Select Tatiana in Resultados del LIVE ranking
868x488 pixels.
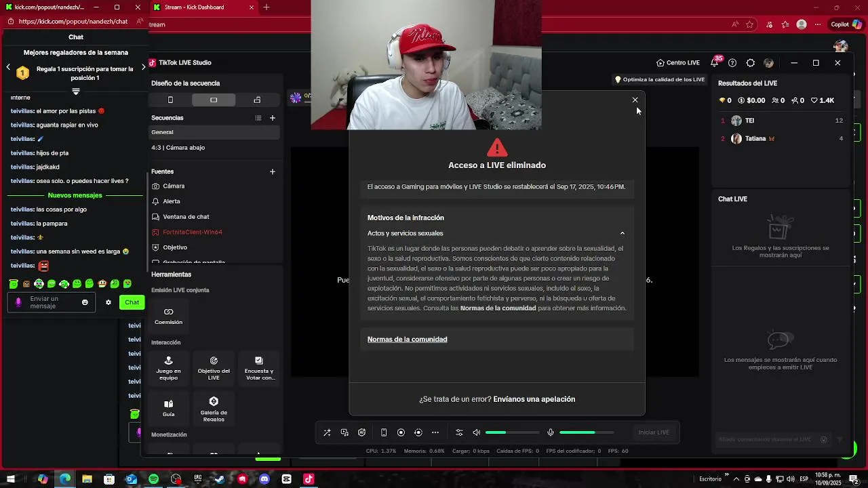[x=782, y=138]
